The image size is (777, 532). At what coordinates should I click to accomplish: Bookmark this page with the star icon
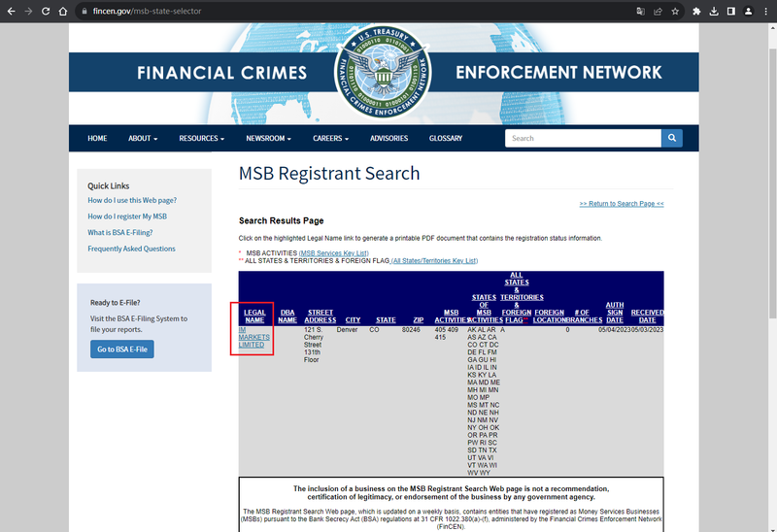coord(675,11)
